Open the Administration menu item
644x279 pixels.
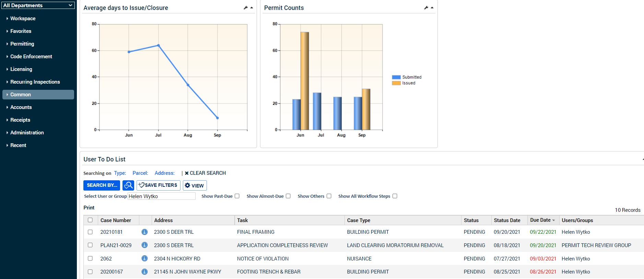[27, 133]
